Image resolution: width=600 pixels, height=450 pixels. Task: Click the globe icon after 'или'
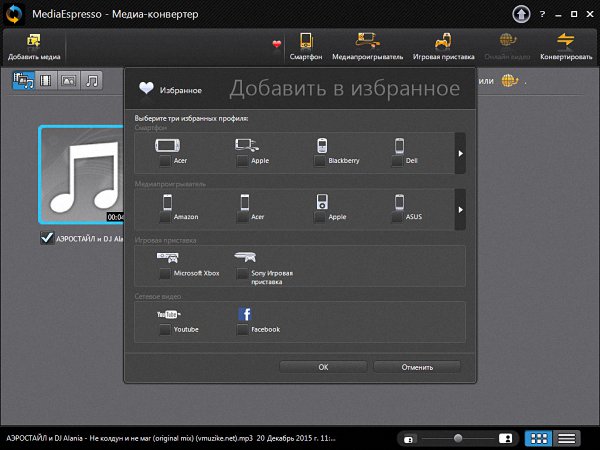point(509,81)
